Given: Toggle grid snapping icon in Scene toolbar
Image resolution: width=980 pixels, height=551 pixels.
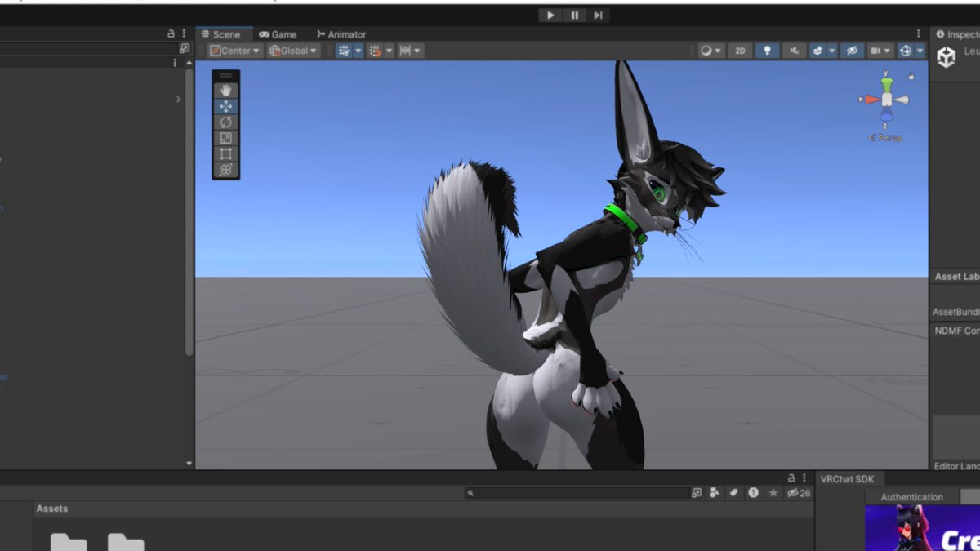Looking at the screenshot, I should point(375,51).
